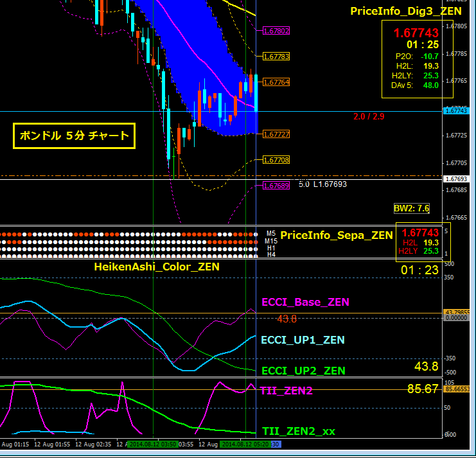Viewport: 476px width, 458px height.
Task: Click the 1.67764 orange price label
Action: [x=276, y=82]
